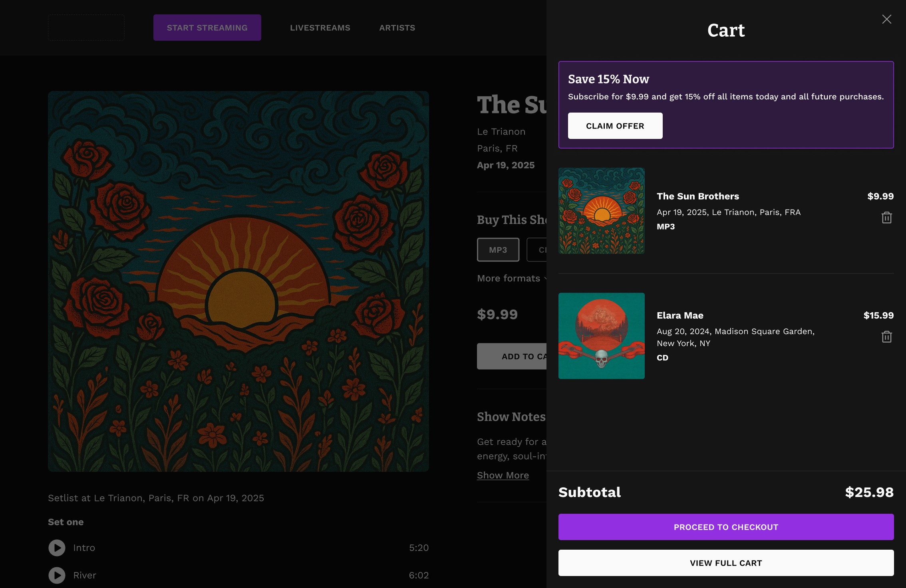Proceed to checkout
Screen dimensions: 906x588
coord(725,527)
